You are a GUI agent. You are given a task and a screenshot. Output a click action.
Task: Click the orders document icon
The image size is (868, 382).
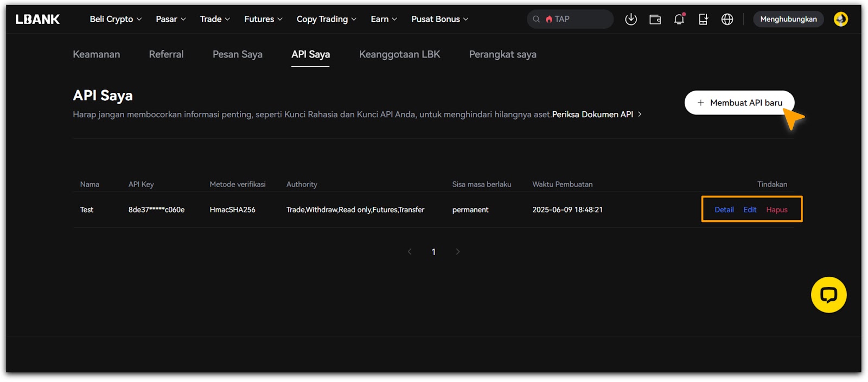tap(703, 19)
